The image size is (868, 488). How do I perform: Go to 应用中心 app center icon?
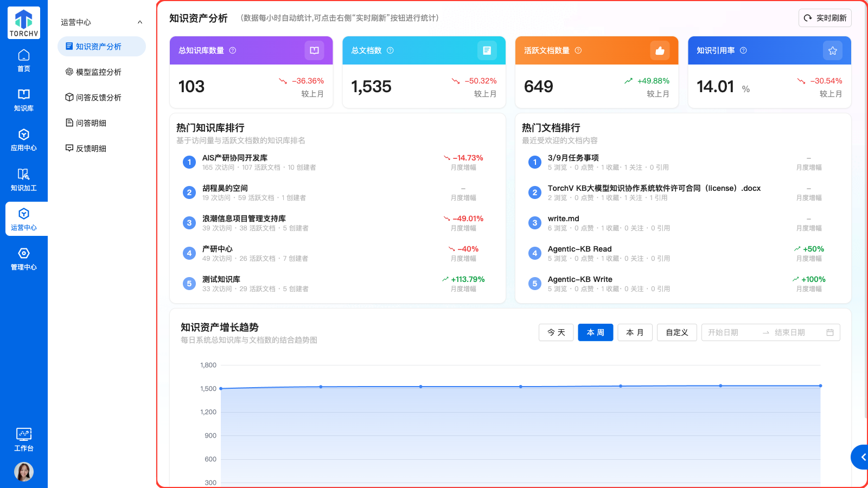[24, 139]
